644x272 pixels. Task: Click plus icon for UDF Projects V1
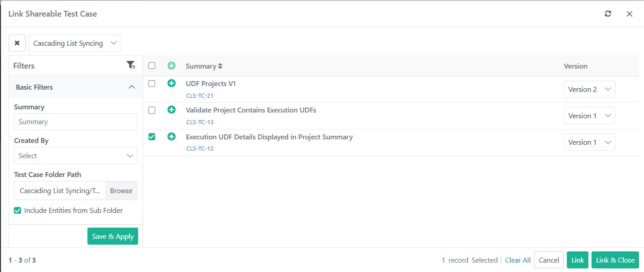click(x=171, y=83)
